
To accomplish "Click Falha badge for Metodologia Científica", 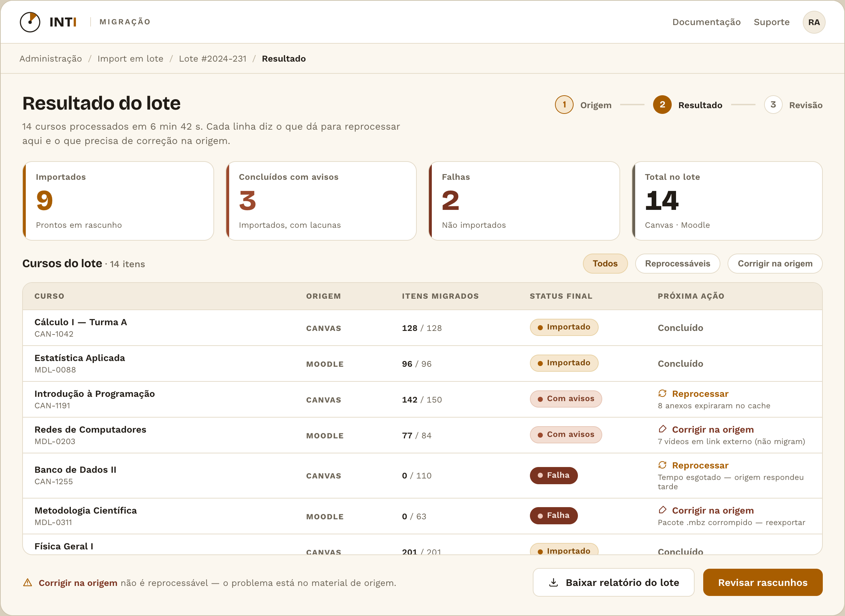I will (x=553, y=515).
